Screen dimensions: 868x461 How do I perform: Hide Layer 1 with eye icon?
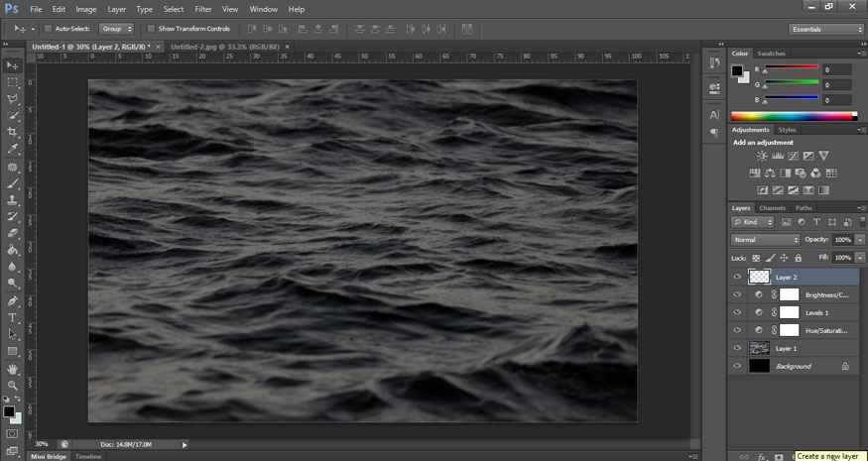pos(737,348)
